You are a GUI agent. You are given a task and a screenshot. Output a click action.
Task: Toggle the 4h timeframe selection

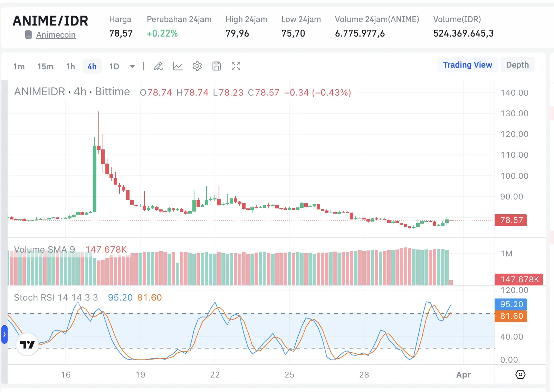[x=92, y=66]
